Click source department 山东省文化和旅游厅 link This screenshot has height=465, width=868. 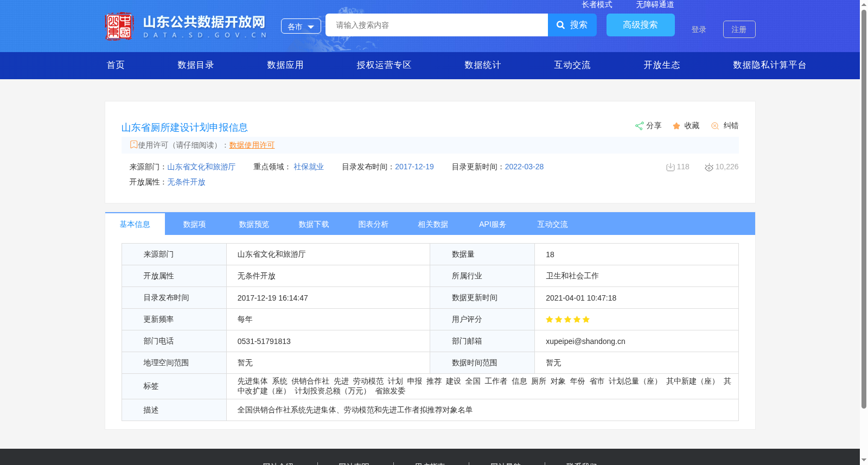(201, 167)
